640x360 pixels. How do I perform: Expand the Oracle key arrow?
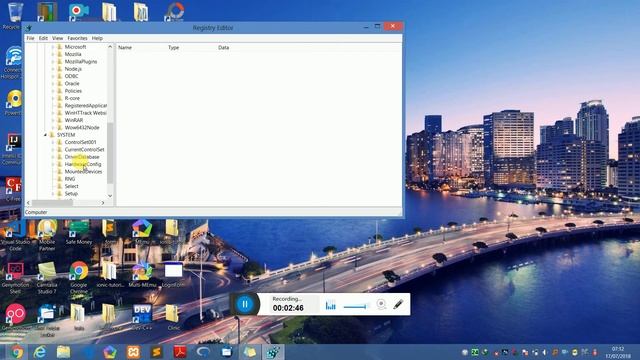pos(53,84)
